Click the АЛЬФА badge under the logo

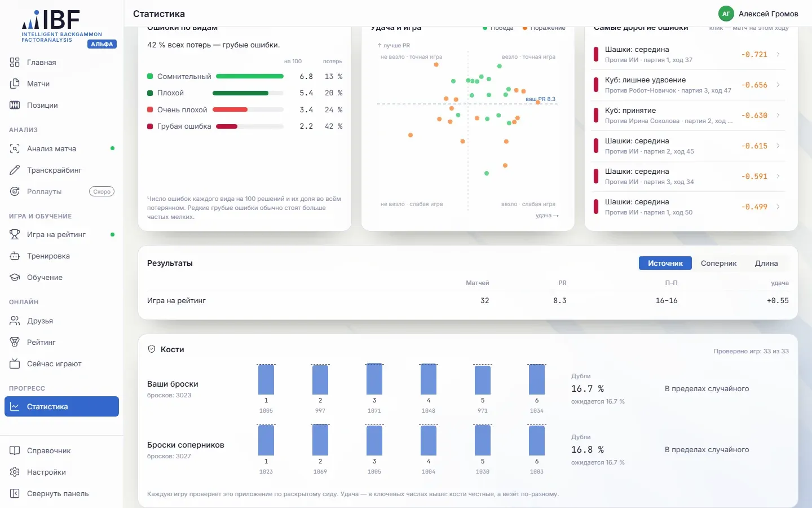[102, 44]
